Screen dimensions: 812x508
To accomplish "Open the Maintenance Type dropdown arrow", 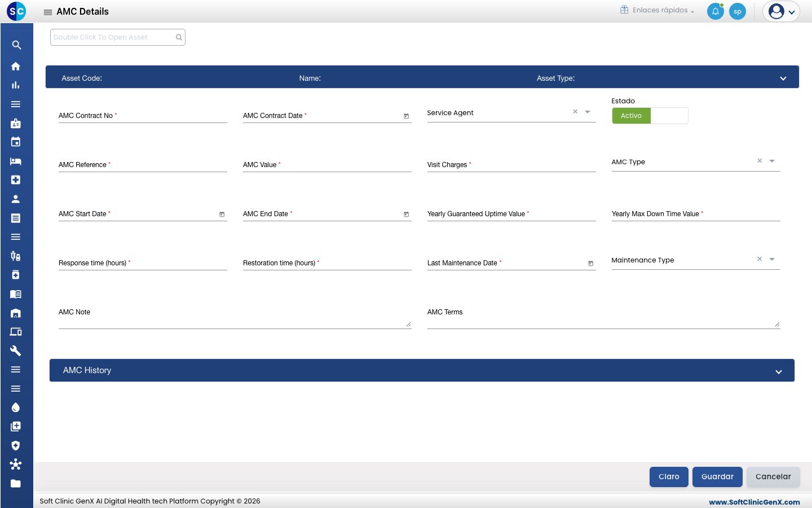I will tap(772, 260).
